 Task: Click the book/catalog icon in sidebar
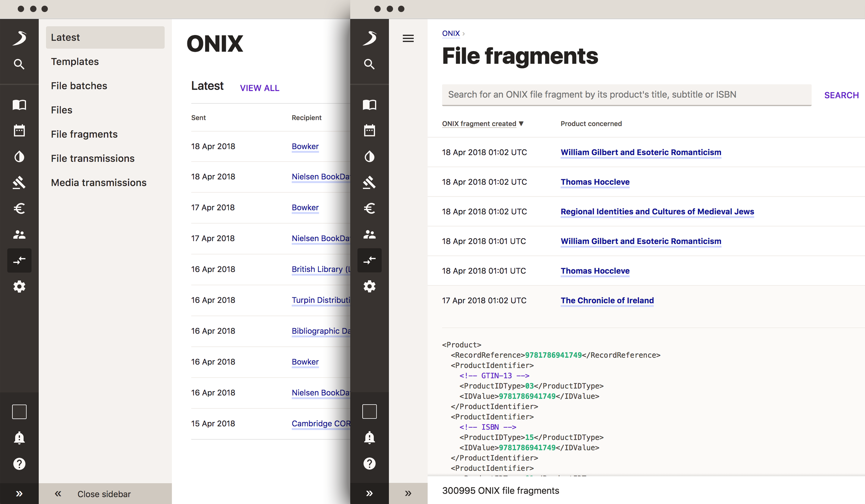(x=19, y=103)
